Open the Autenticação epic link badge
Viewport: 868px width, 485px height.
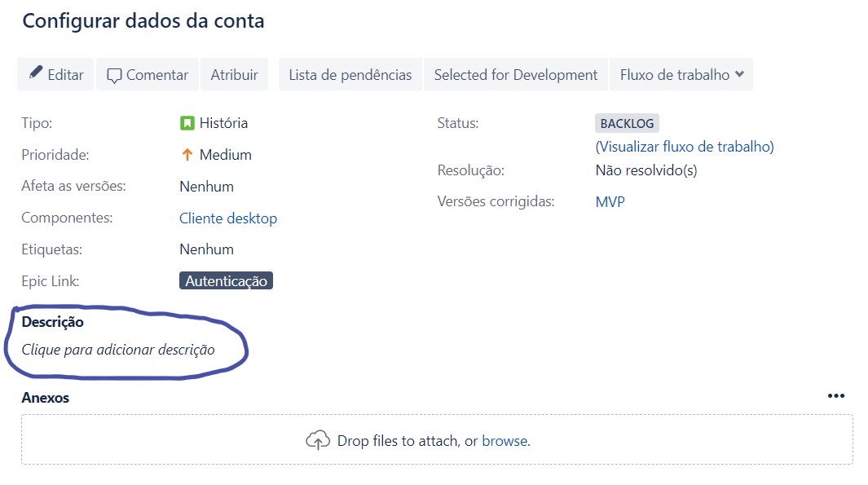pyautogui.click(x=226, y=281)
